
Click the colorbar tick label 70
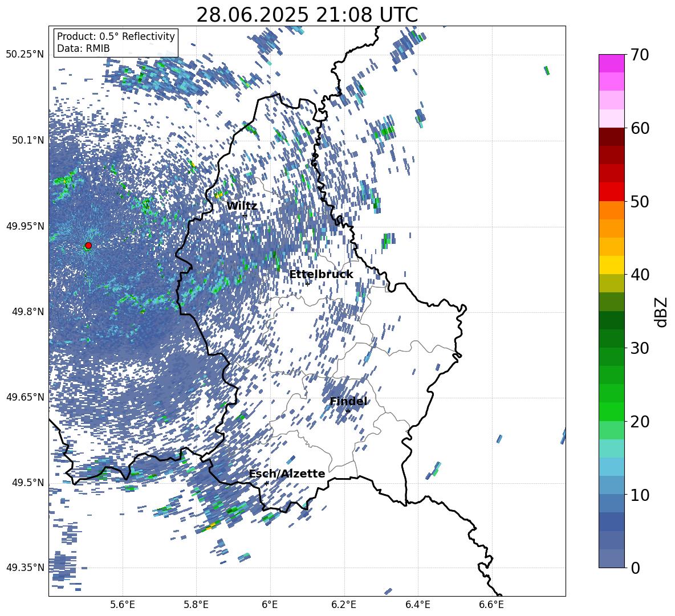640,55
